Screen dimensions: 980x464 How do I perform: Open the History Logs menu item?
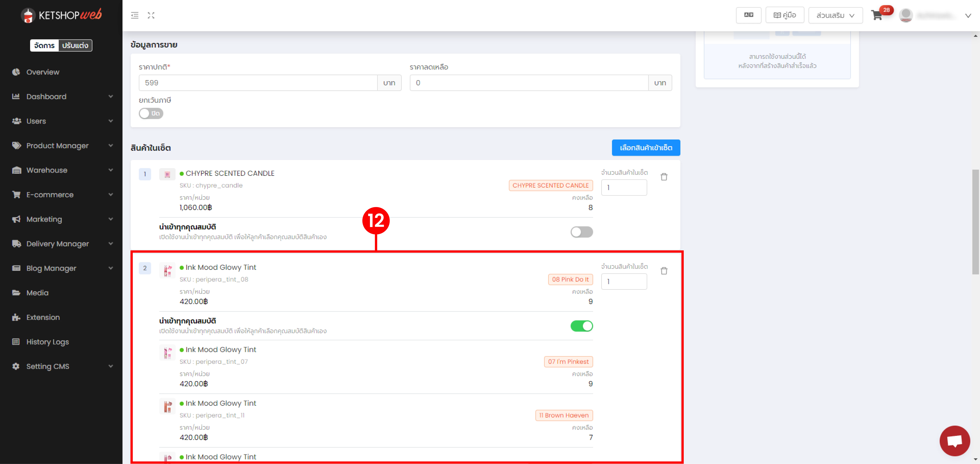61,342
